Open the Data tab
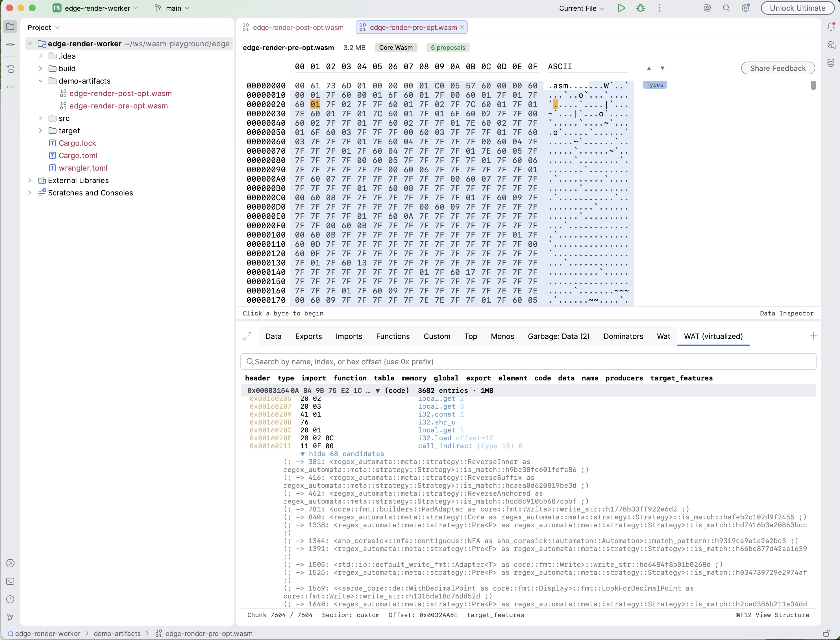The image size is (840, 640). pos(273,336)
